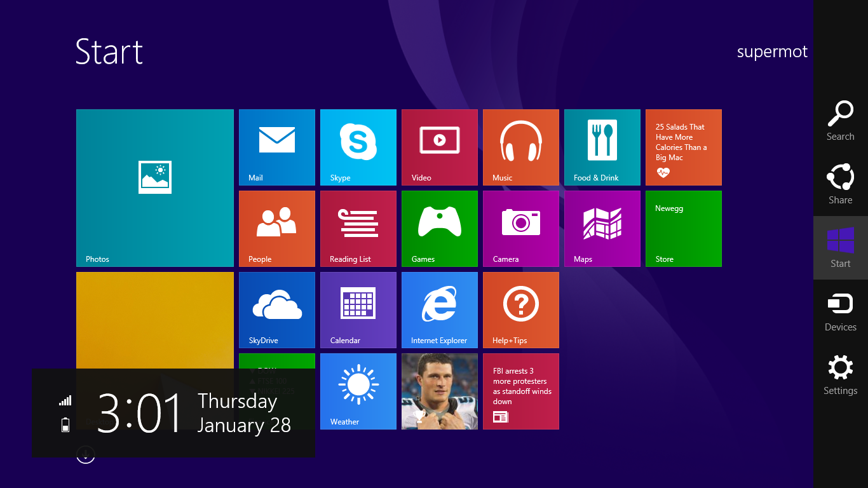Open the 25 Salads health article tile
This screenshot has height=488, width=868.
(x=684, y=147)
